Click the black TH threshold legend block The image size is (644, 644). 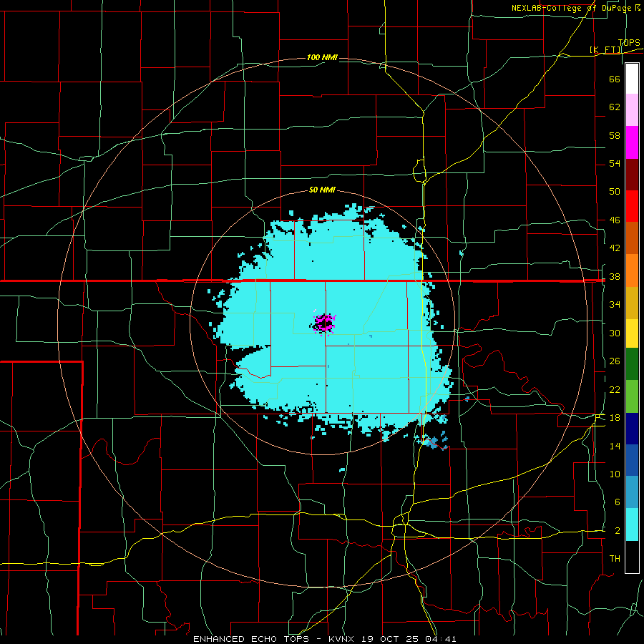point(632,557)
